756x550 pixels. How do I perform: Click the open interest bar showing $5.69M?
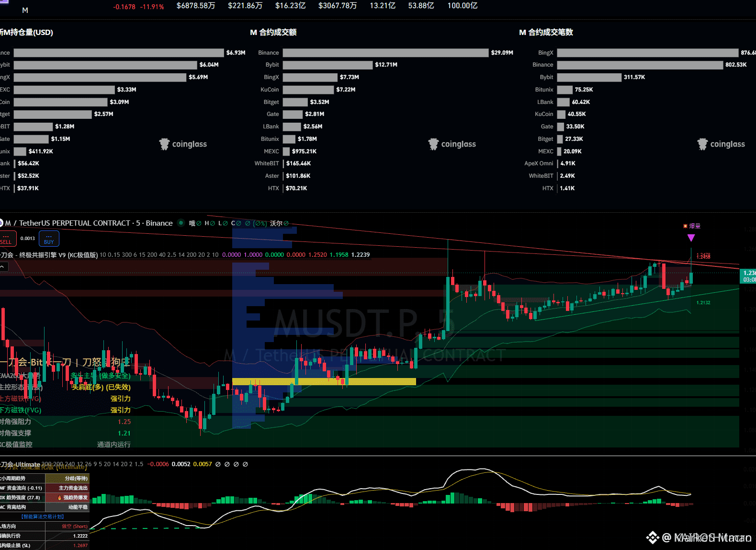(x=100, y=77)
